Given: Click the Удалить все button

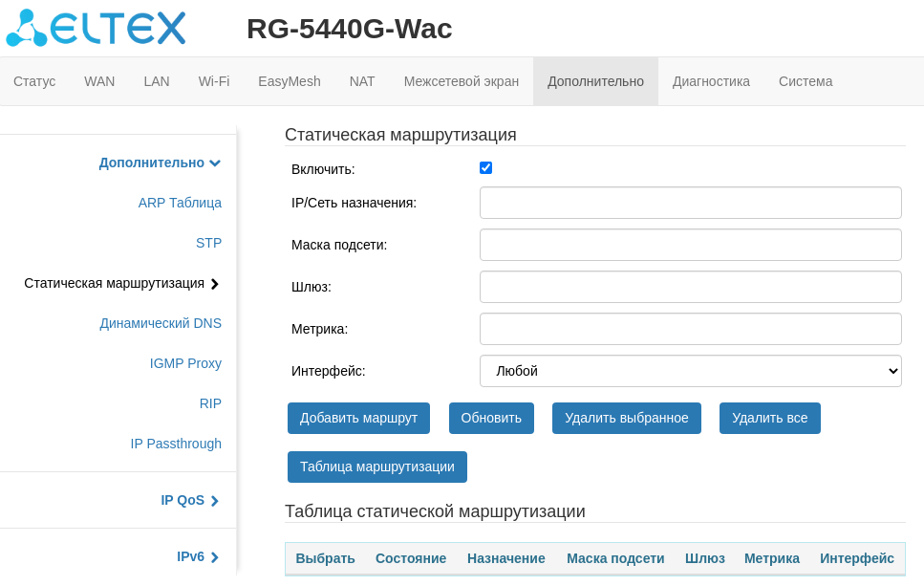Looking at the screenshot, I should (769, 418).
